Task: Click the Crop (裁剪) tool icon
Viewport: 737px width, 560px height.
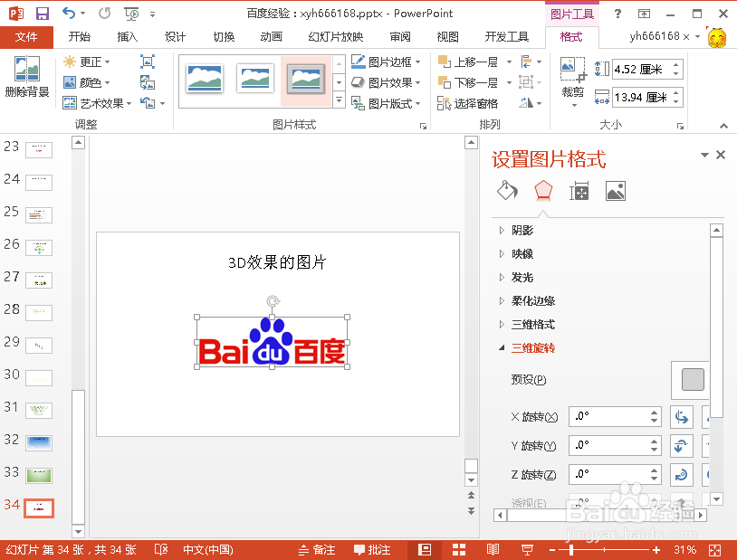Action: tap(573, 70)
